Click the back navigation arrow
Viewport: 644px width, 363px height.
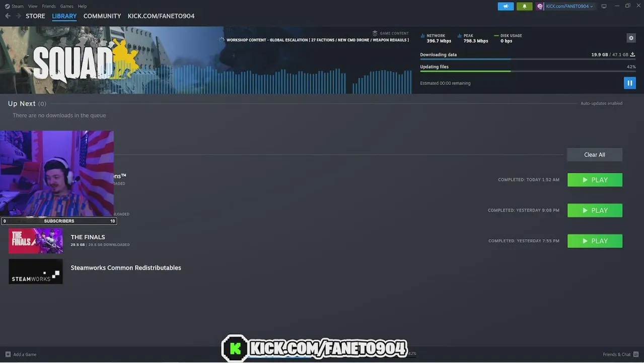tap(8, 16)
